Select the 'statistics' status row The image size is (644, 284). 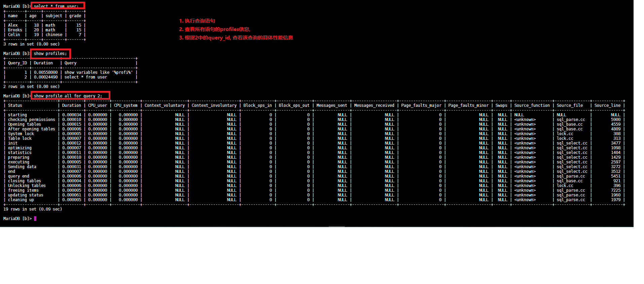pos(314,153)
